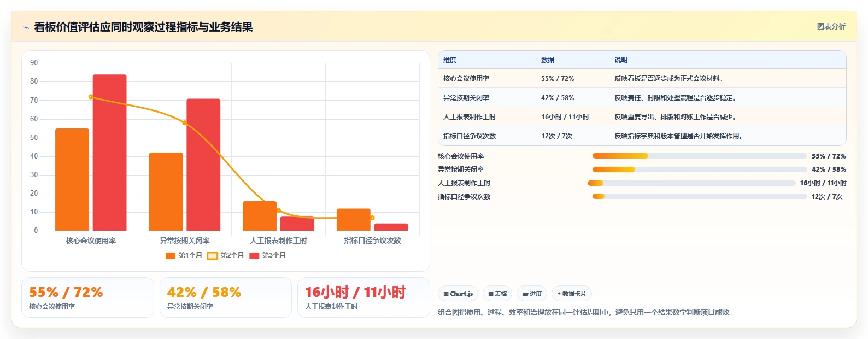Image resolution: width=868 pixels, height=339 pixels.
Task: Click the x-axis label 异常按期关闭率
Action: 185,241
